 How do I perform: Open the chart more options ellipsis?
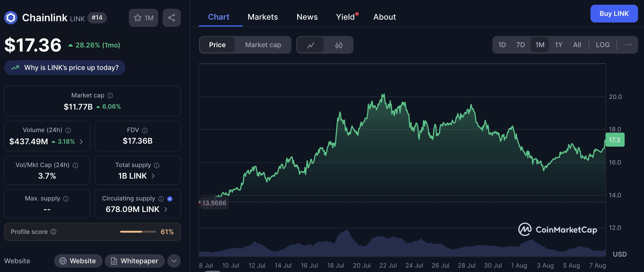(628, 45)
